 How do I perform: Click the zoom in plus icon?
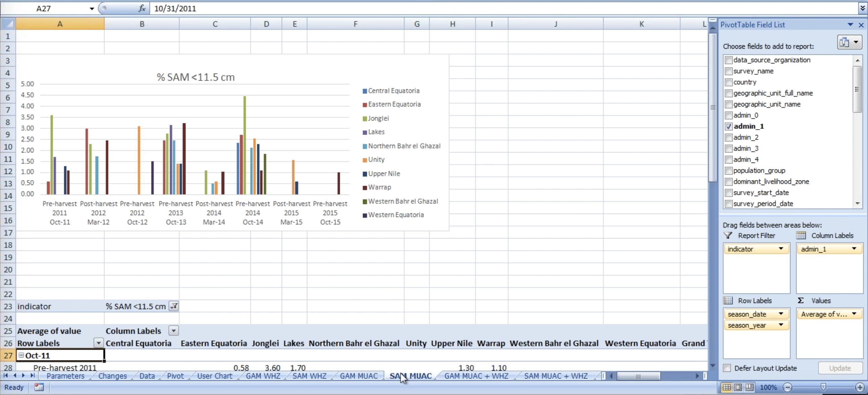pyautogui.click(x=860, y=387)
